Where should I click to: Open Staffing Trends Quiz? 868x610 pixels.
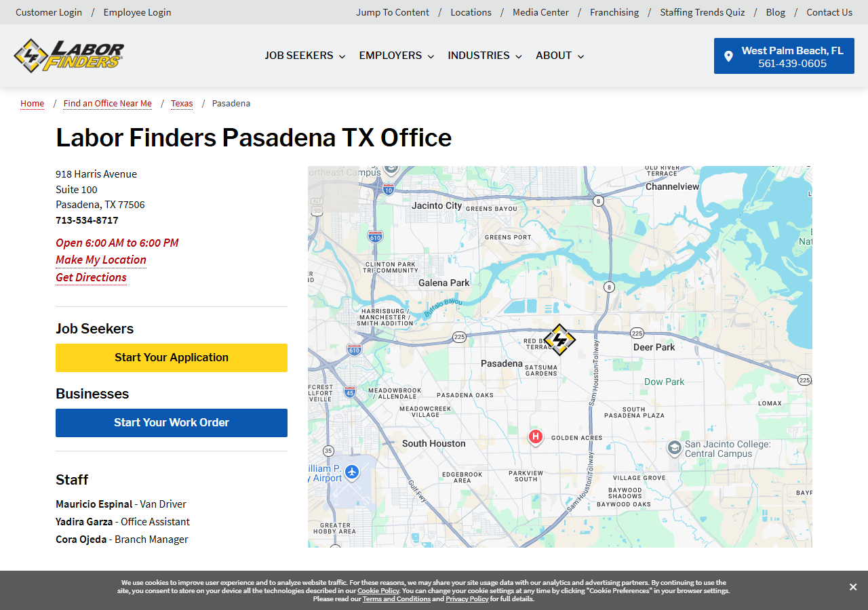point(703,12)
